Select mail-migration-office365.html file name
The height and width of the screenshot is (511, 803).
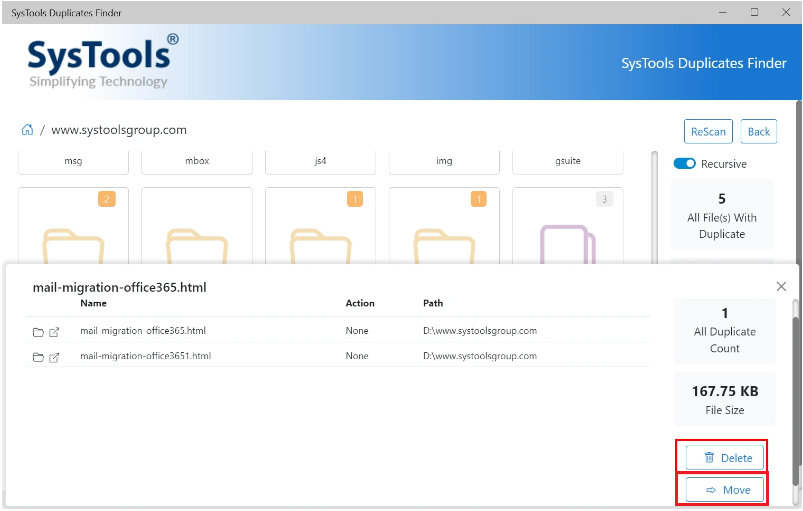pyautogui.click(x=143, y=331)
